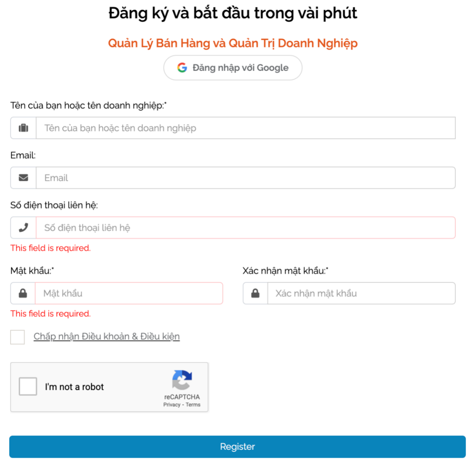This screenshot has height=462, width=476.
Task: Sign in with Đăng nhập với Google button
Action: coord(233,68)
